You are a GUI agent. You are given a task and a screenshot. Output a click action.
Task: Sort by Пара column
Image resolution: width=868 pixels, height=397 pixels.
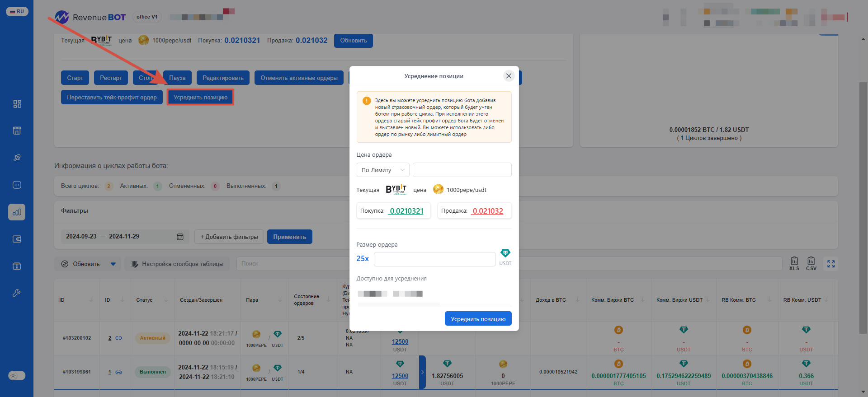[279, 300]
